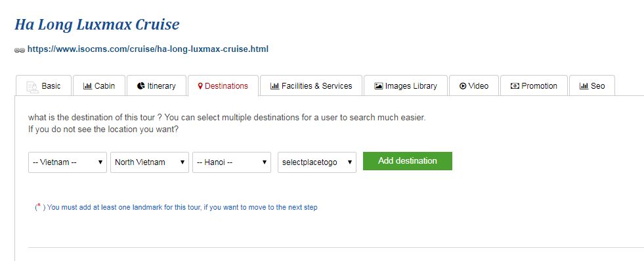
Task: Click the Destinations map pin icon
Action: click(200, 86)
